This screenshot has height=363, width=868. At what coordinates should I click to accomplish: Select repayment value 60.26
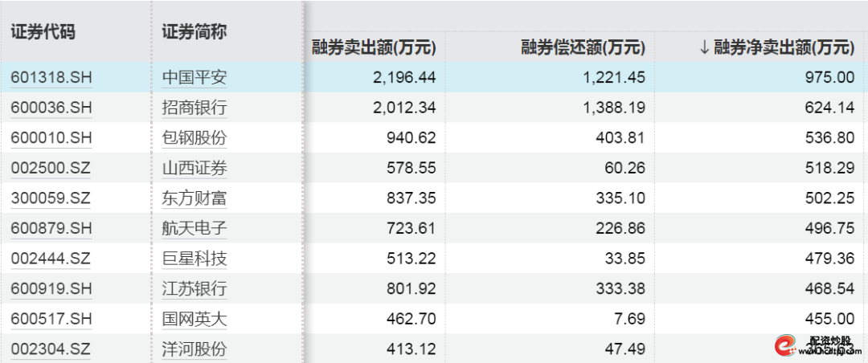[624, 168]
